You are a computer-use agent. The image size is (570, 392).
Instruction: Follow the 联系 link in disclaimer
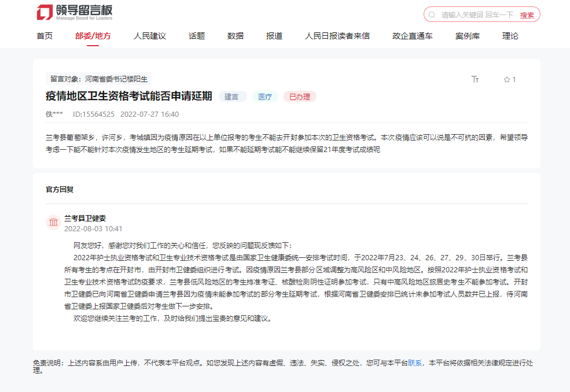pos(415,363)
